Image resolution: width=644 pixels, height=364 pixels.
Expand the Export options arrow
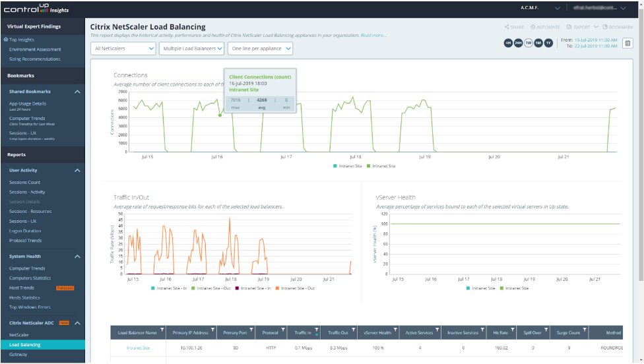[x=596, y=27]
